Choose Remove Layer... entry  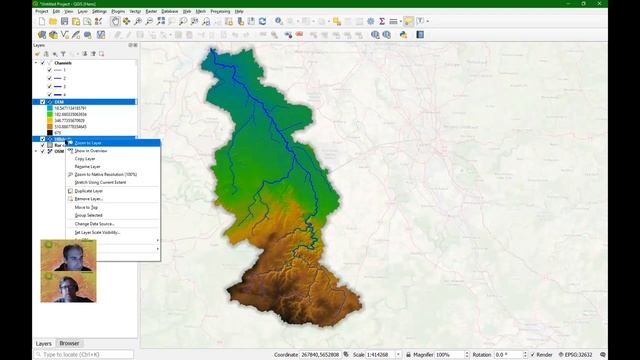click(113, 199)
